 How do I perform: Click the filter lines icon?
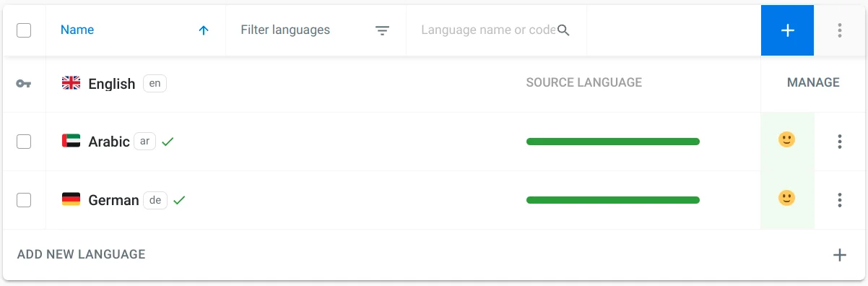pyautogui.click(x=382, y=30)
